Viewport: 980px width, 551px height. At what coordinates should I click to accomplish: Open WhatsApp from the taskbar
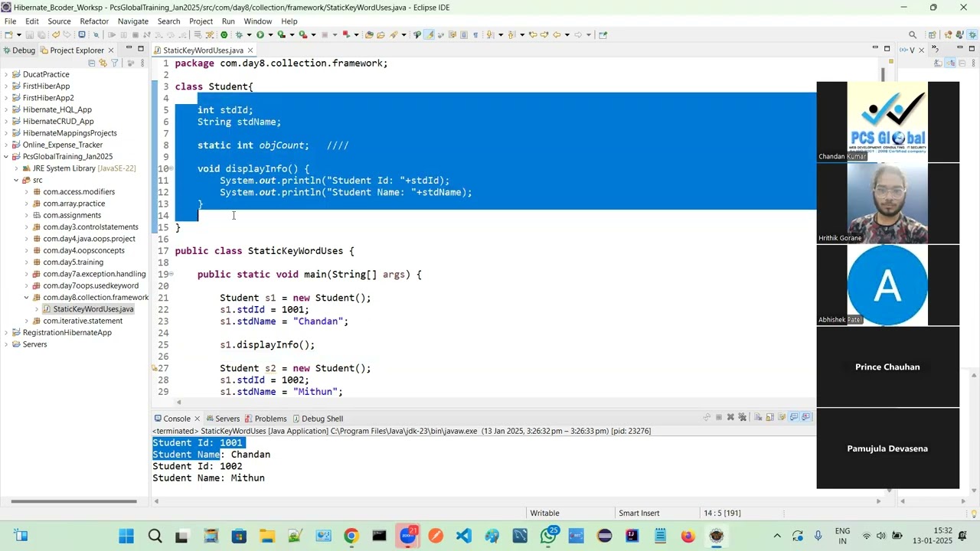pyautogui.click(x=548, y=536)
